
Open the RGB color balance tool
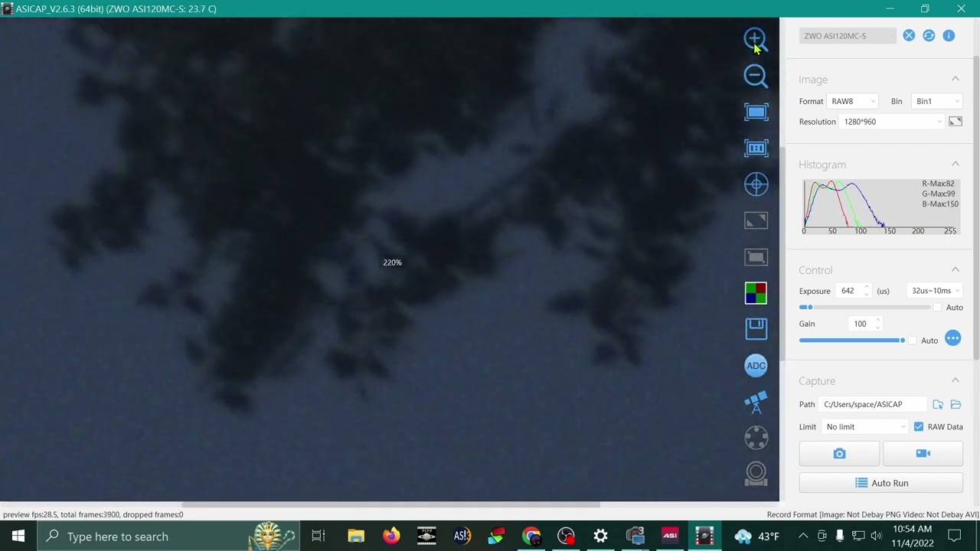click(756, 293)
